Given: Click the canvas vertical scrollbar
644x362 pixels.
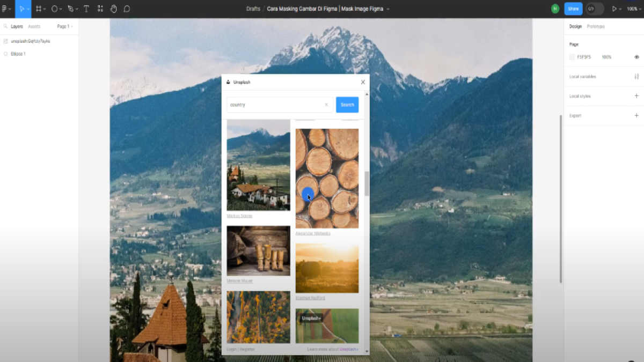Looking at the screenshot, I should pyautogui.click(x=561, y=198).
